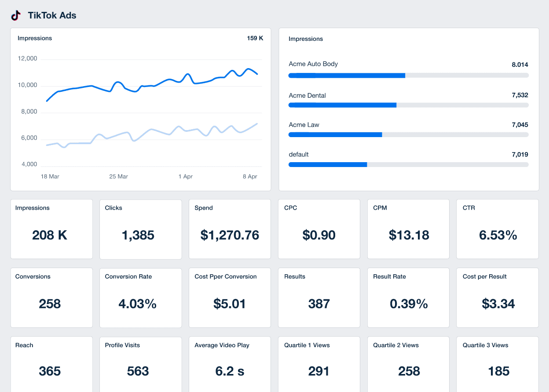Click the Quartile 3 Views card
549x392 pixels.
pyautogui.click(x=498, y=364)
